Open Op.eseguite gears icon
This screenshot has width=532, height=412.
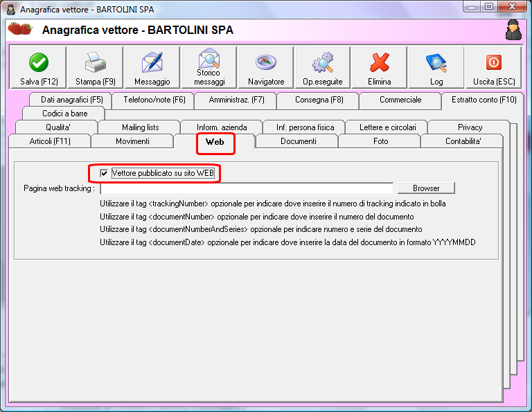point(323,67)
